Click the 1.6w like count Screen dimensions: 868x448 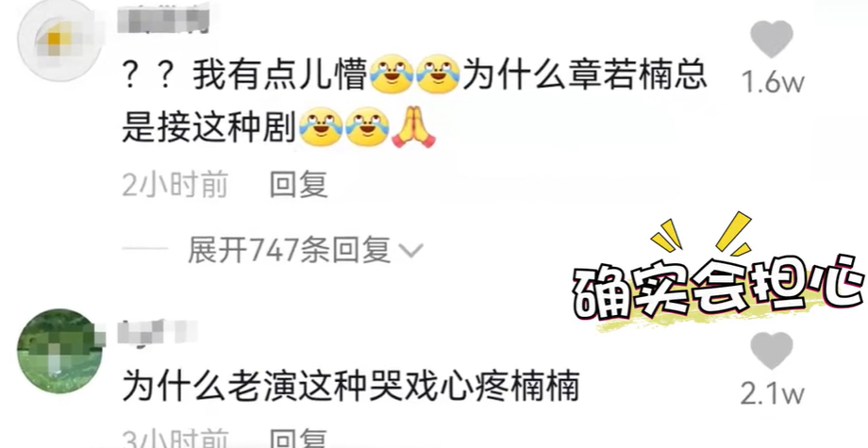point(772,83)
